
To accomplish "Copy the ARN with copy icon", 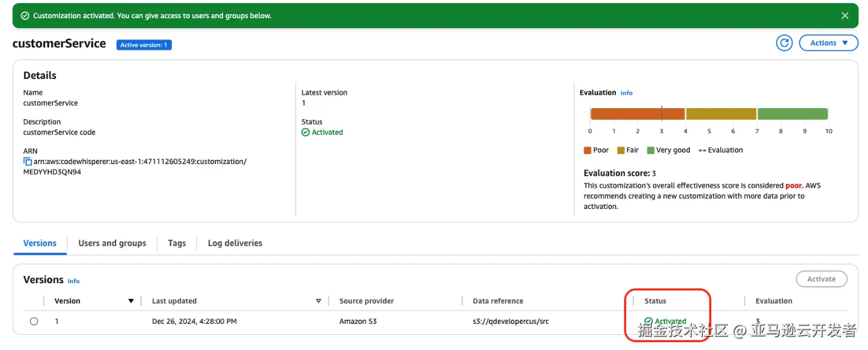I will [x=27, y=162].
